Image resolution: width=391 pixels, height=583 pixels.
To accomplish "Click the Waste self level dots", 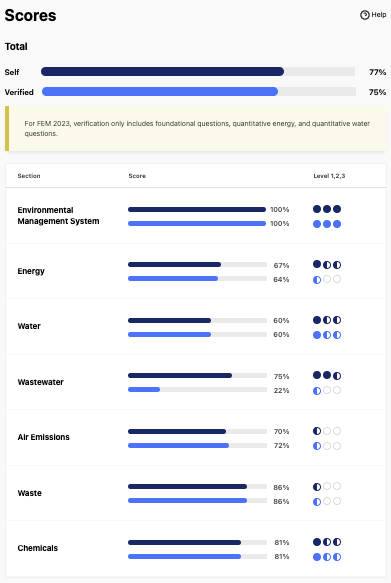I will pyautogui.click(x=327, y=486).
